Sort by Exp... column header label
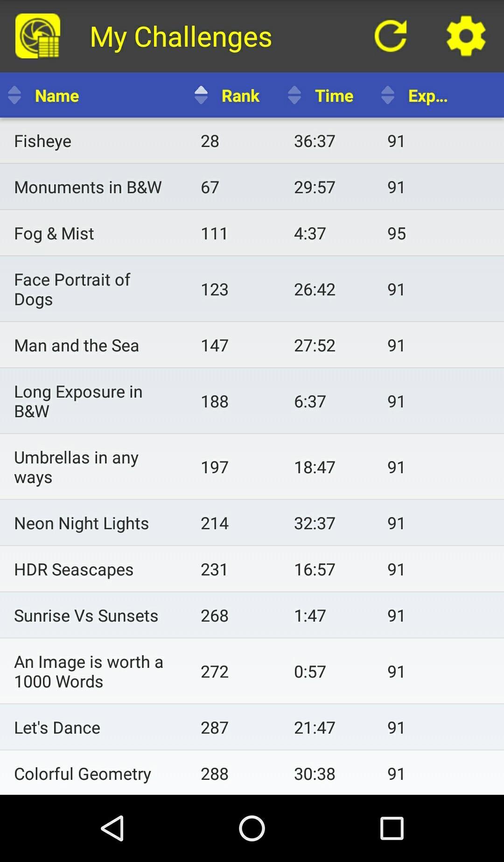The image size is (504, 862). [428, 96]
